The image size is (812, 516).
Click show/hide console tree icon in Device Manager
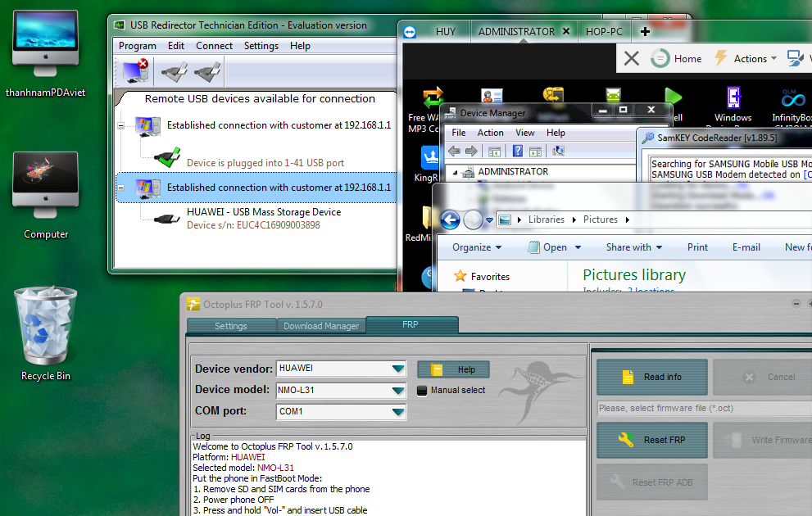pyautogui.click(x=495, y=152)
